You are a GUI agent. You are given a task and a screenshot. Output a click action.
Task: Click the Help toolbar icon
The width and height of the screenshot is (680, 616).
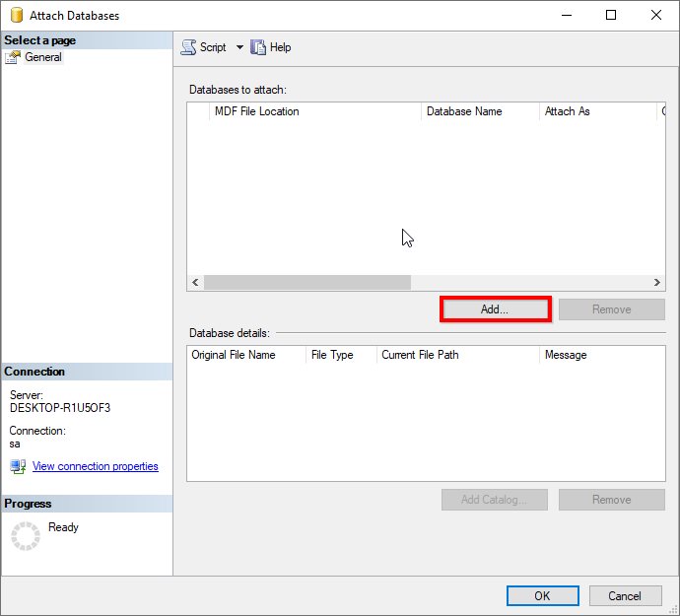coord(258,47)
